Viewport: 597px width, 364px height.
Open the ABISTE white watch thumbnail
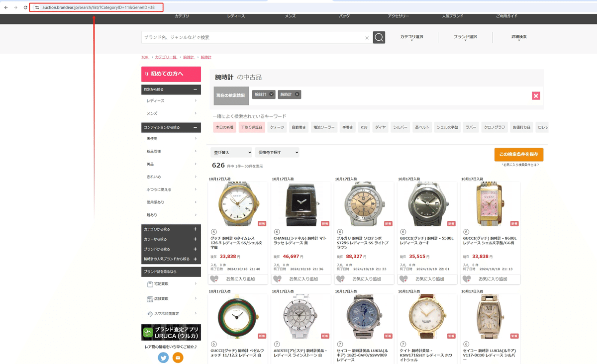coord(301,316)
